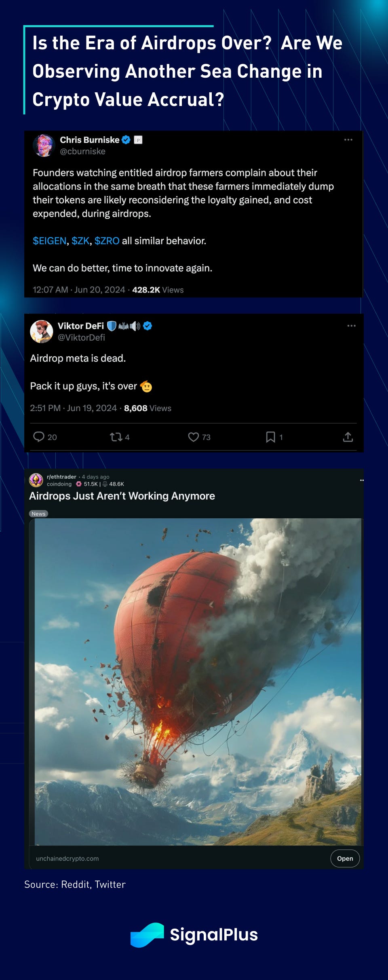
Task: Click the $ZK cashtag link
Action: pyautogui.click(x=80, y=241)
